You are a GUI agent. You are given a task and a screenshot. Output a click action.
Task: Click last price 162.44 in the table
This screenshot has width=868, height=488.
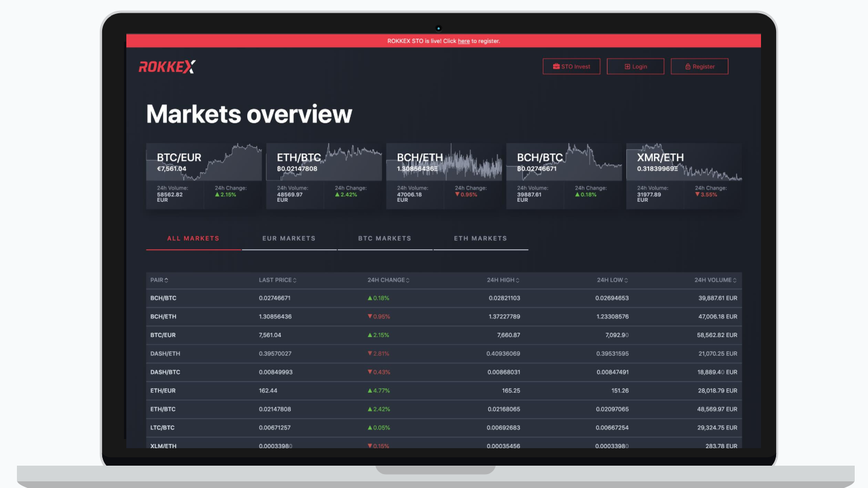point(268,391)
